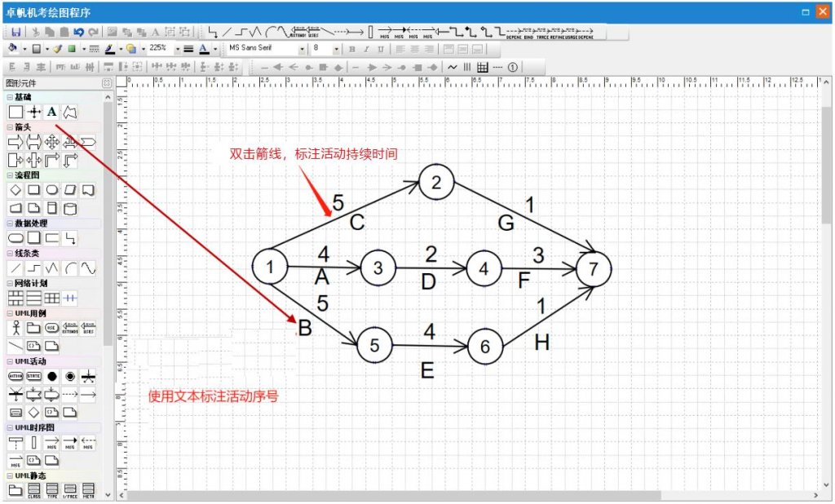Click the Undo arrow icon
Image resolution: width=835 pixels, height=504 pixels.
tap(79, 32)
